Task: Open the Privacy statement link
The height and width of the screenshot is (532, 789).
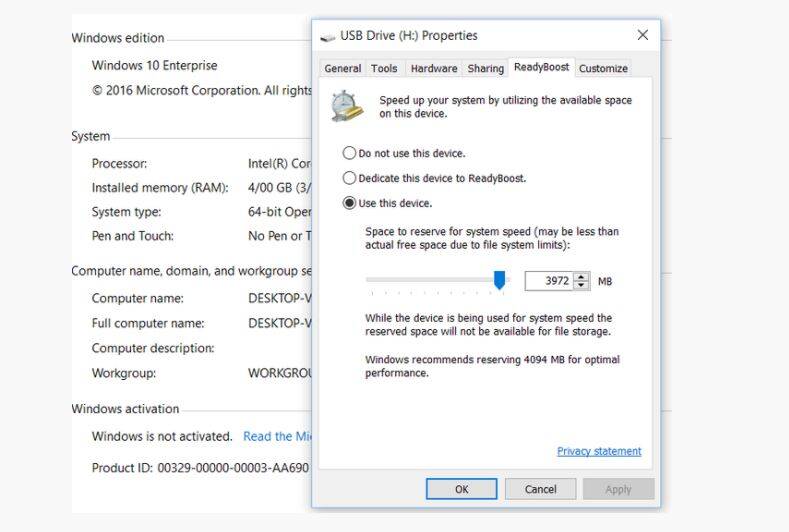Action: point(599,451)
